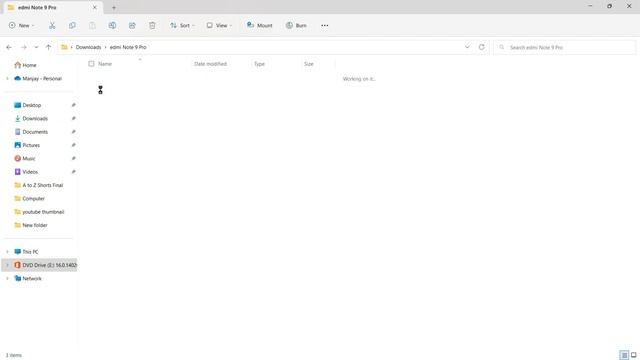Sort by Date modified column header
Viewport: 640px width, 360px height.
click(210, 64)
